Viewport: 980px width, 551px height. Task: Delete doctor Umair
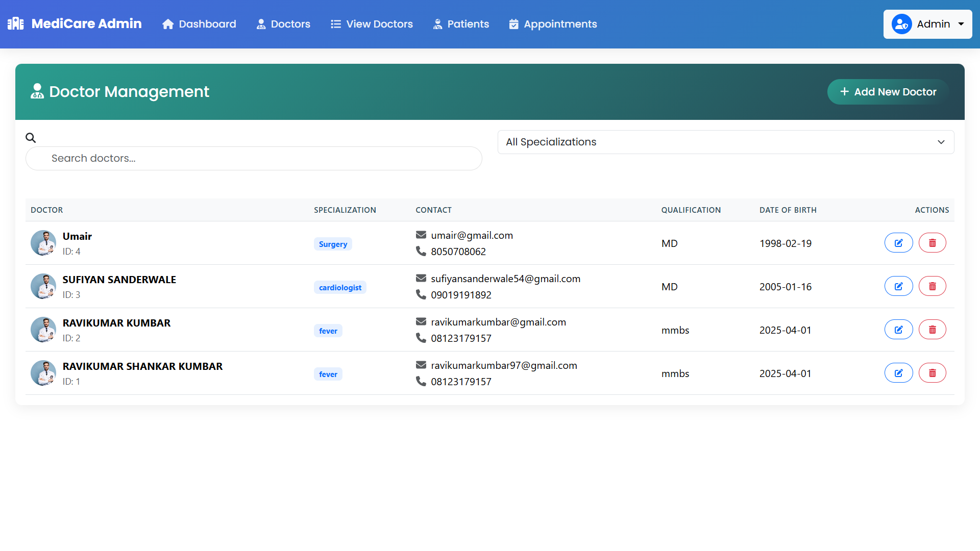[933, 243]
